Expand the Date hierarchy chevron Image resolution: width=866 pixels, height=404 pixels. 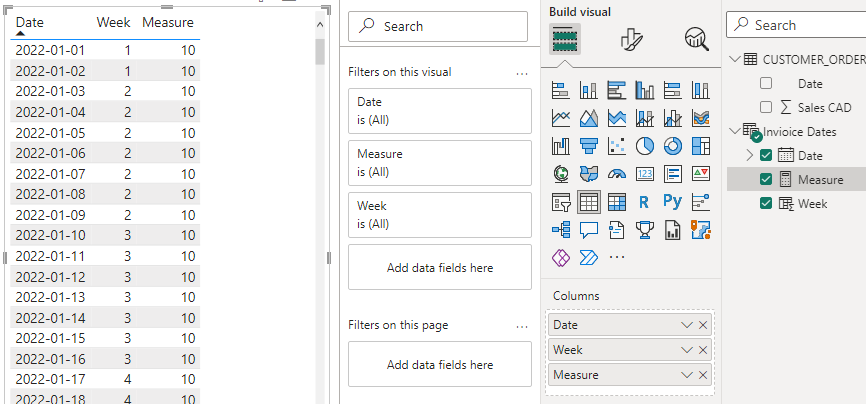[749, 156]
